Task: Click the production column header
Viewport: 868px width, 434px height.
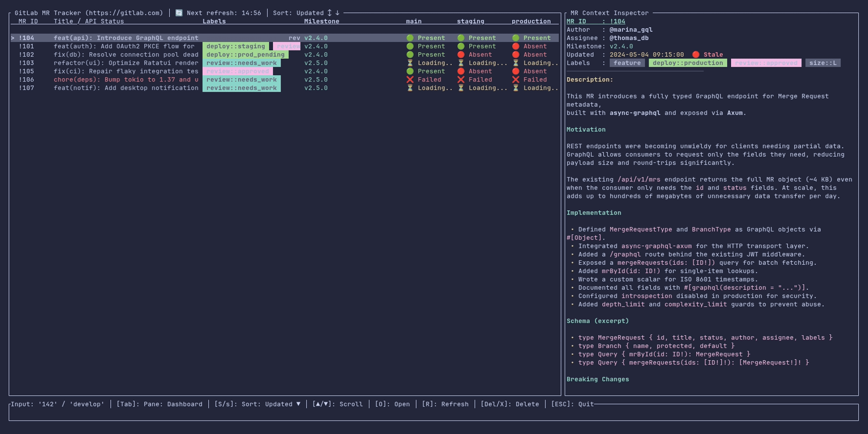Action: [x=531, y=21]
